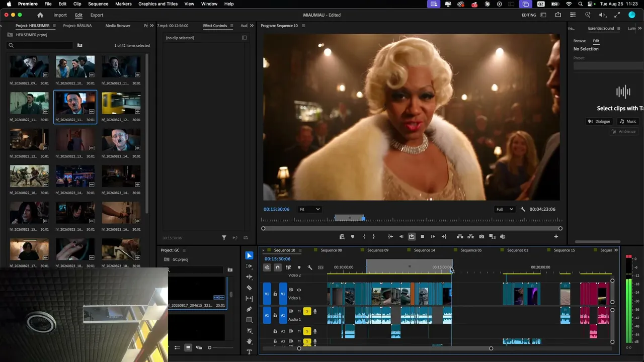This screenshot has width=644, height=362.
Task: Click Go to Out point button
Action: 444,236
